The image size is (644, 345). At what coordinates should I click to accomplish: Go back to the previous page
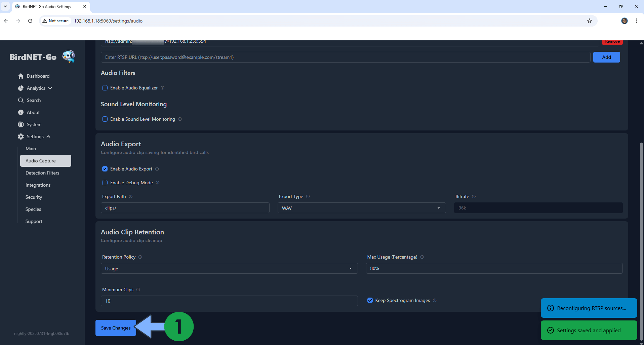point(6,21)
